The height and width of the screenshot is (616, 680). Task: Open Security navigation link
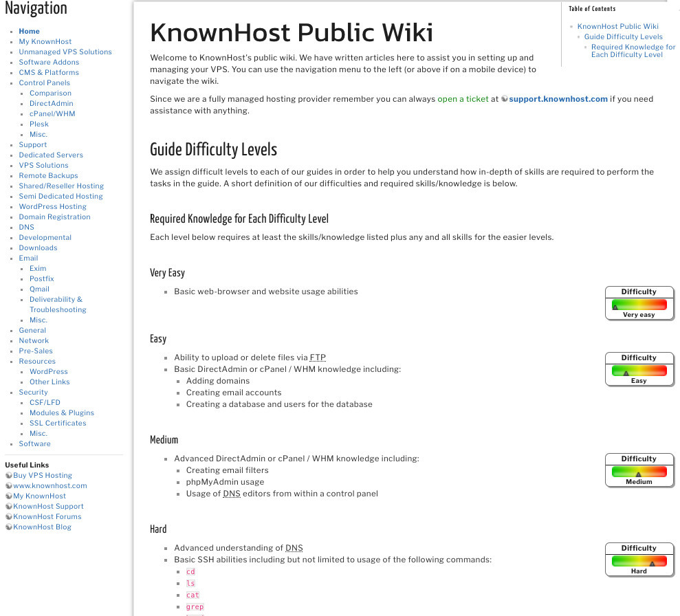[x=33, y=393]
